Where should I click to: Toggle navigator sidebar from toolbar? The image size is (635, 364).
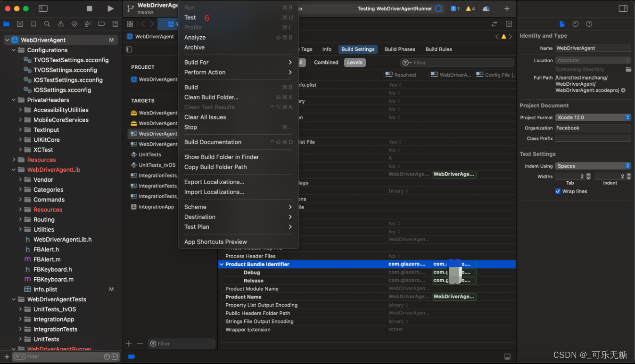pyautogui.click(x=43, y=8)
